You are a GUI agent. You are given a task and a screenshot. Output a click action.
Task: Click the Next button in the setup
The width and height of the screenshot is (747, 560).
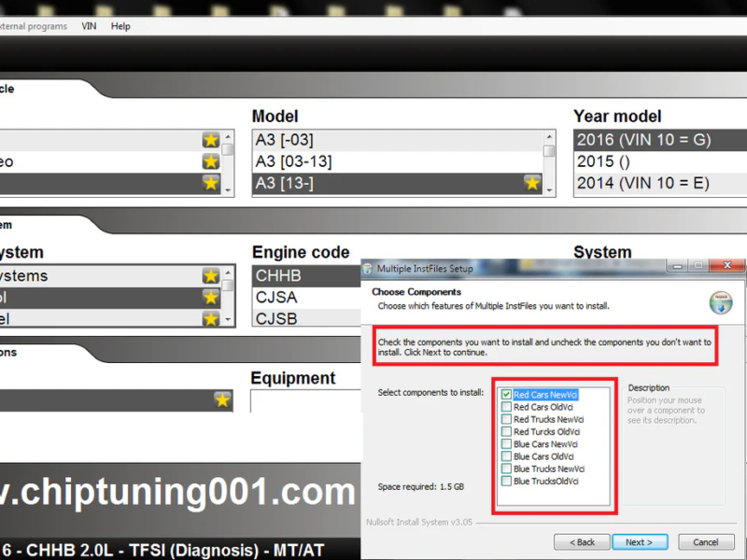tap(639, 542)
